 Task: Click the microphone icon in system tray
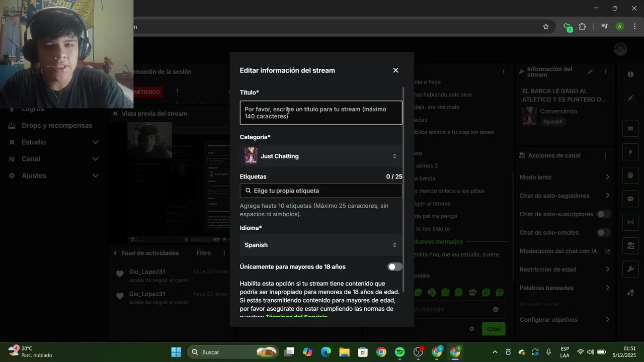(x=548, y=352)
